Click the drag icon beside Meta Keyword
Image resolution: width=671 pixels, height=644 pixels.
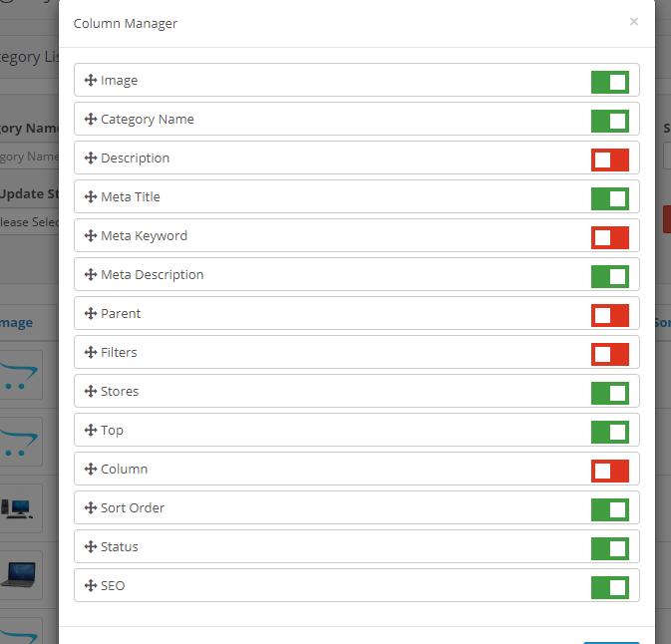pos(91,236)
